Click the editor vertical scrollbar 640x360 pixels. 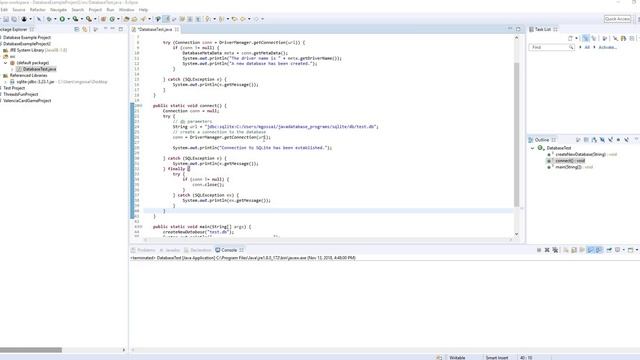516,135
